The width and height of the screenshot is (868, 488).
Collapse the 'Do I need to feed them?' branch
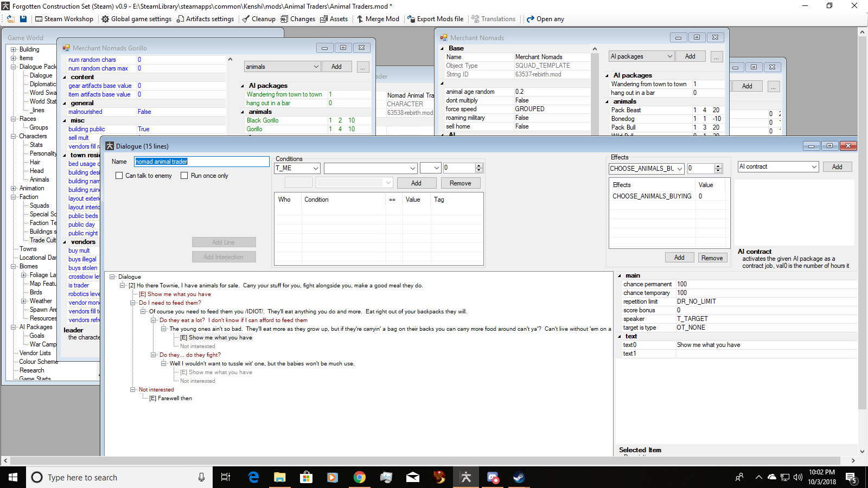(133, 303)
